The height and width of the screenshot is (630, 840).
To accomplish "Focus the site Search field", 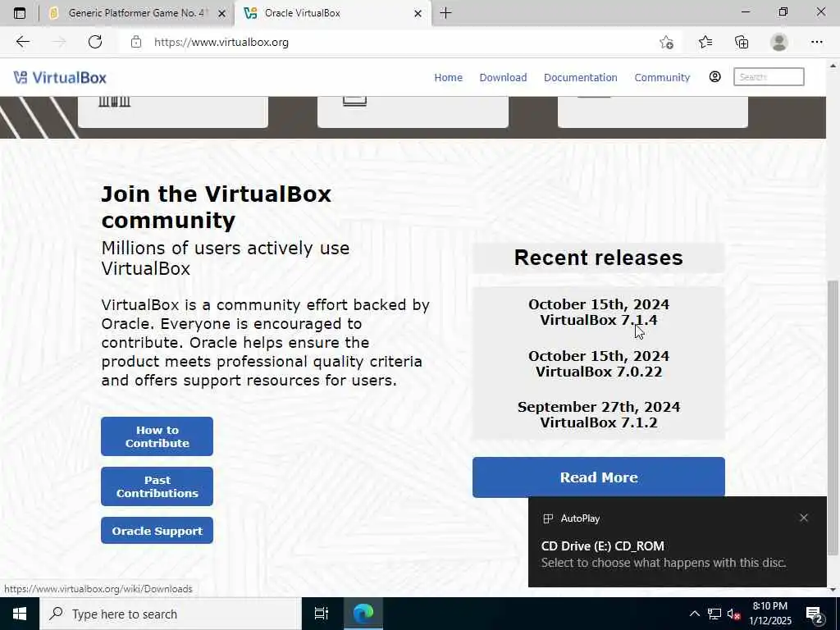I will (x=769, y=77).
